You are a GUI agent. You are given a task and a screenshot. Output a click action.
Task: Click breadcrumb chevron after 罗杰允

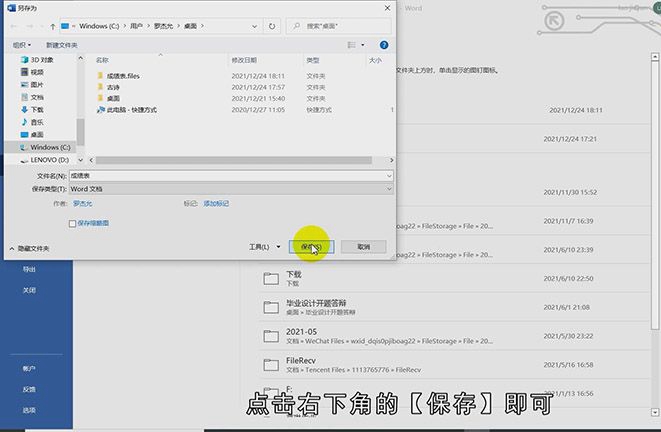pyautogui.click(x=178, y=26)
